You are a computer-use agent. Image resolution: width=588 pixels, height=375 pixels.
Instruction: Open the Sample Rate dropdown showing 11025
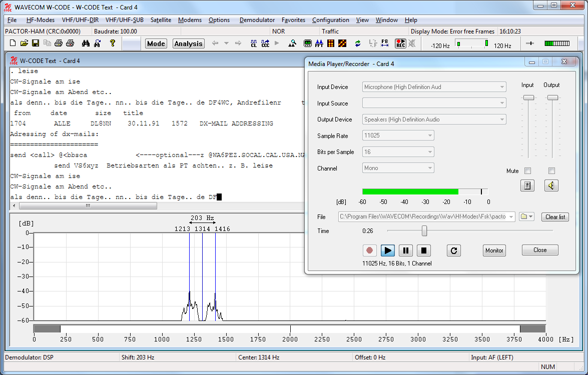(x=398, y=135)
